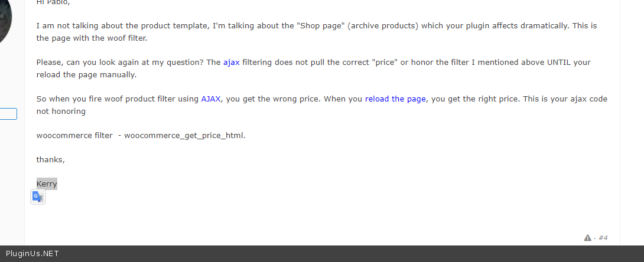Open the #4 post permalink
The image size is (644, 262).
(x=603, y=238)
